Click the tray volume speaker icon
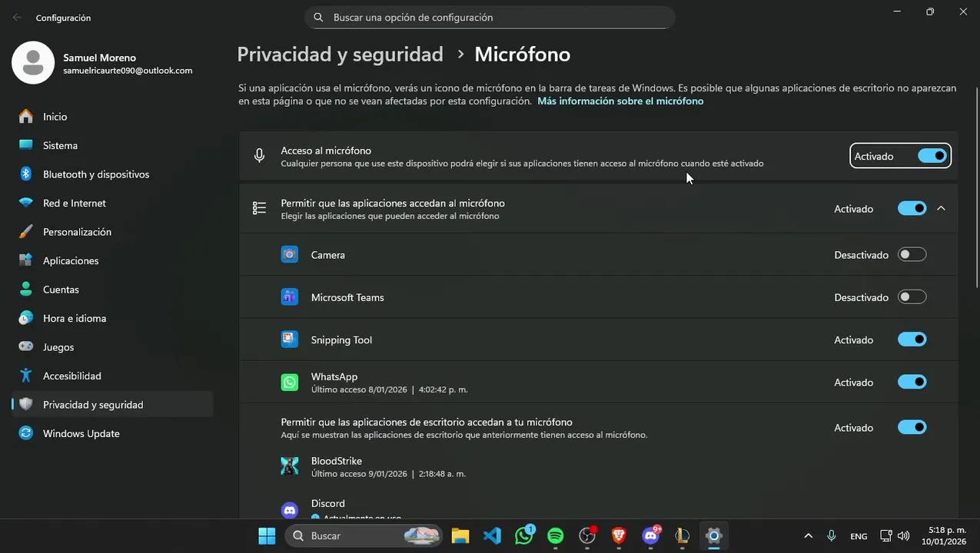The image size is (980, 553). (903, 536)
